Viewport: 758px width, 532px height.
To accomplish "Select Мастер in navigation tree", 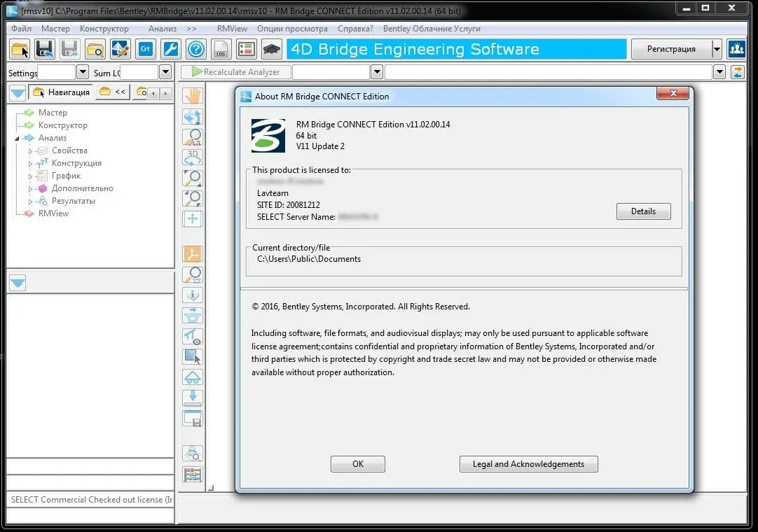I will click(53, 113).
